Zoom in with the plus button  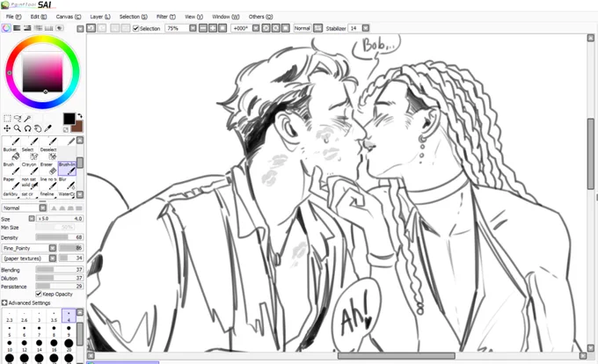[213, 28]
